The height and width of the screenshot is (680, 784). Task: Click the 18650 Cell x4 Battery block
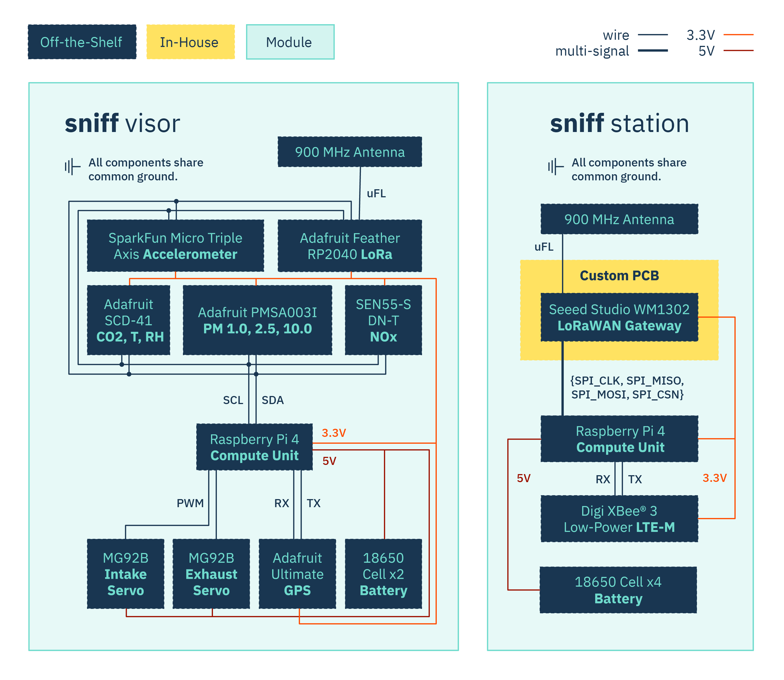pos(618,590)
